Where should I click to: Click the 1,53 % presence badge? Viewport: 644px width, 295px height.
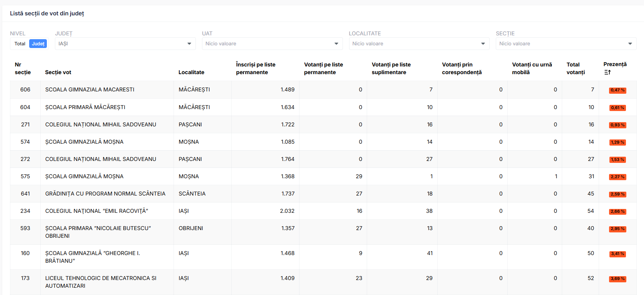(618, 160)
